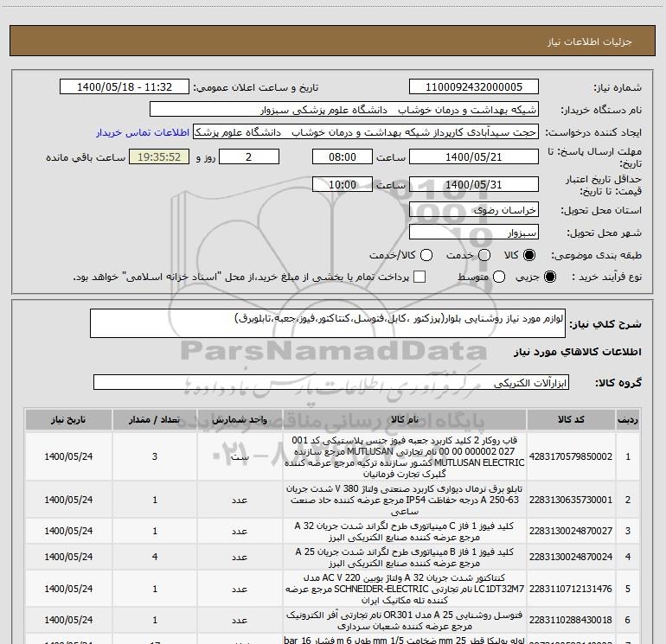666x644 pixels.
Task: Click the کد کالا column header
Action: point(571,420)
